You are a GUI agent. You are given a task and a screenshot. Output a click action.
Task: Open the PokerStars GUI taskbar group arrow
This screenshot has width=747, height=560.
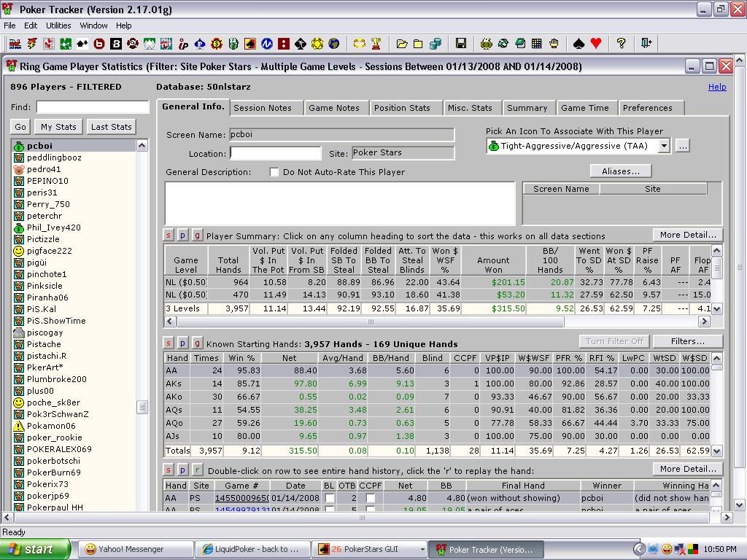coord(422,549)
